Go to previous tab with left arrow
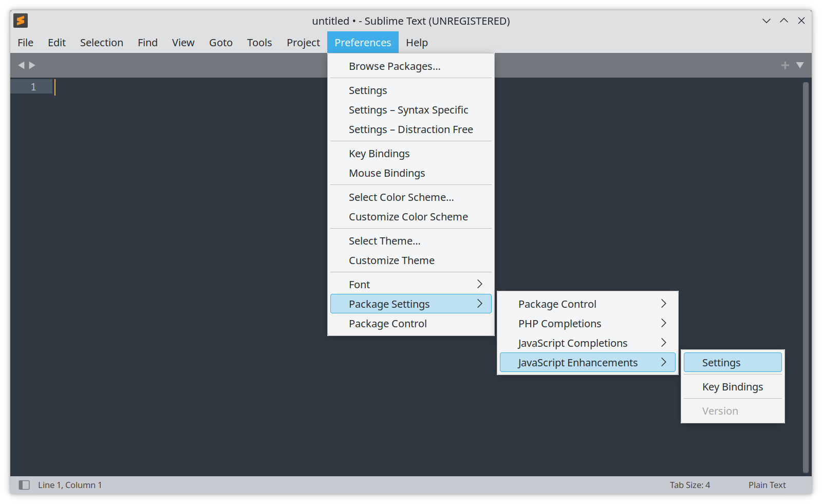 pos(21,65)
